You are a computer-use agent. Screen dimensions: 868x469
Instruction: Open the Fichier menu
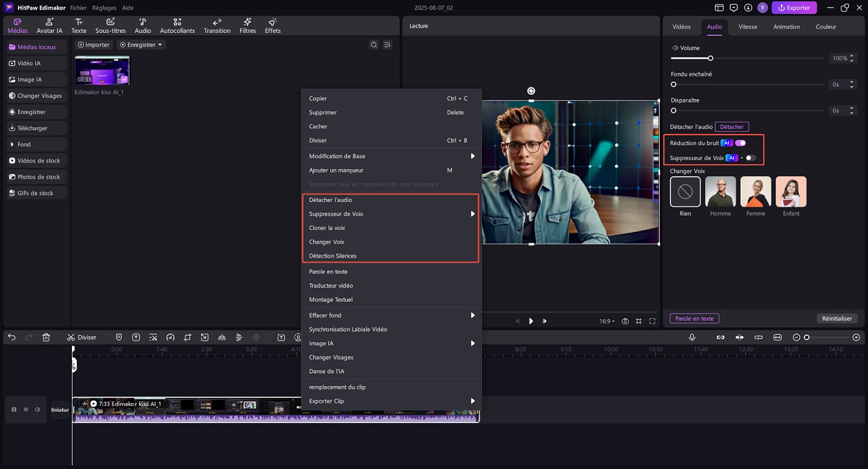[78, 8]
